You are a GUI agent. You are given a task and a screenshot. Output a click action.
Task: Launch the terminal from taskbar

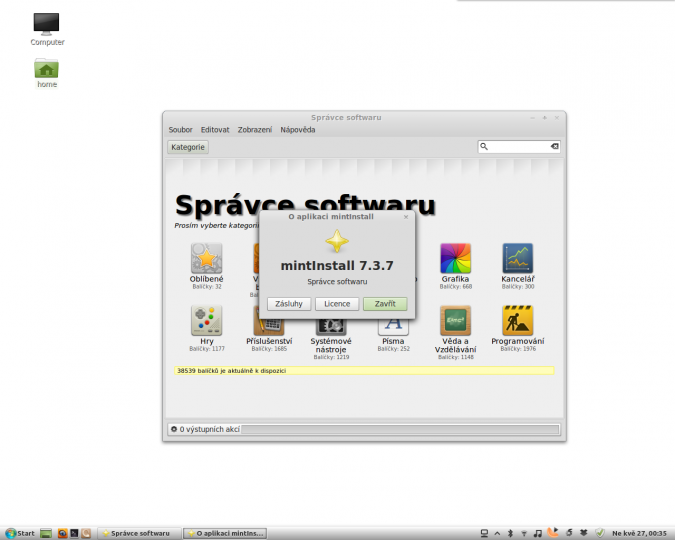(74, 533)
